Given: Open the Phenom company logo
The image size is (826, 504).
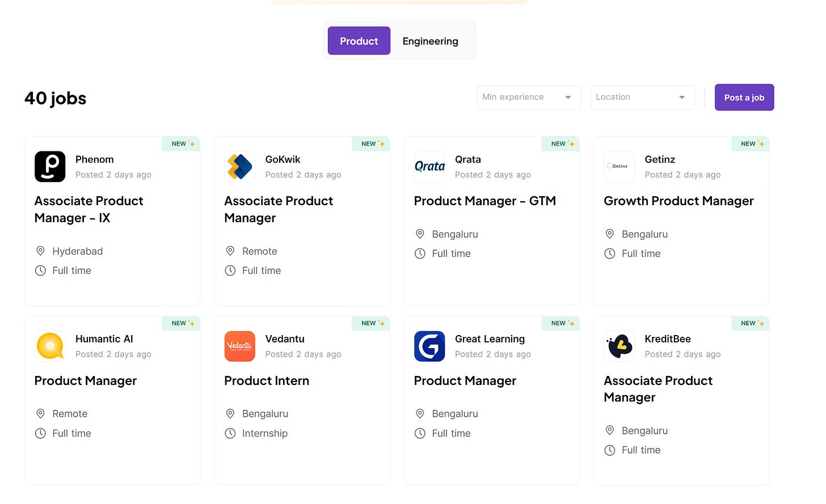Looking at the screenshot, I should pyautogui.click(x=50, y=167).
